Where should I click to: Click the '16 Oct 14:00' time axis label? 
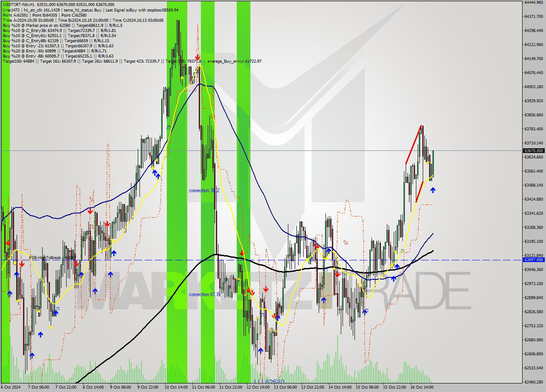click(x=422, y=387)
